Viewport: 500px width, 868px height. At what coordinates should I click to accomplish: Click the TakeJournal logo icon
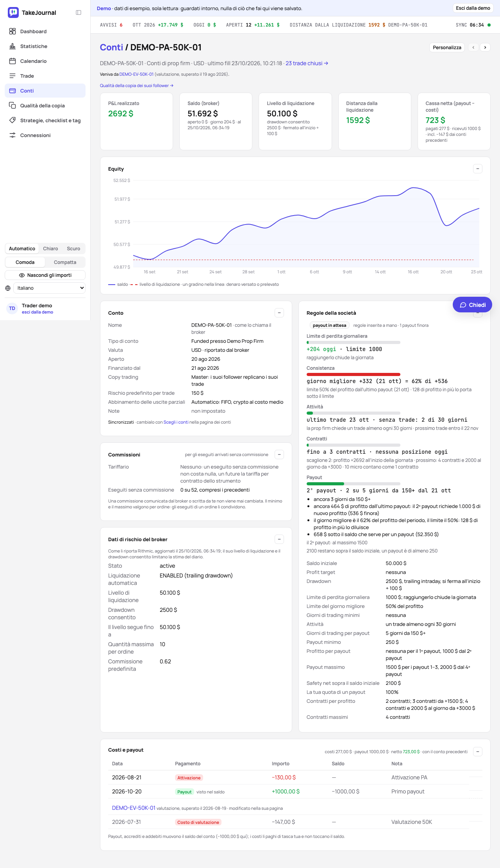pos(13,12)
